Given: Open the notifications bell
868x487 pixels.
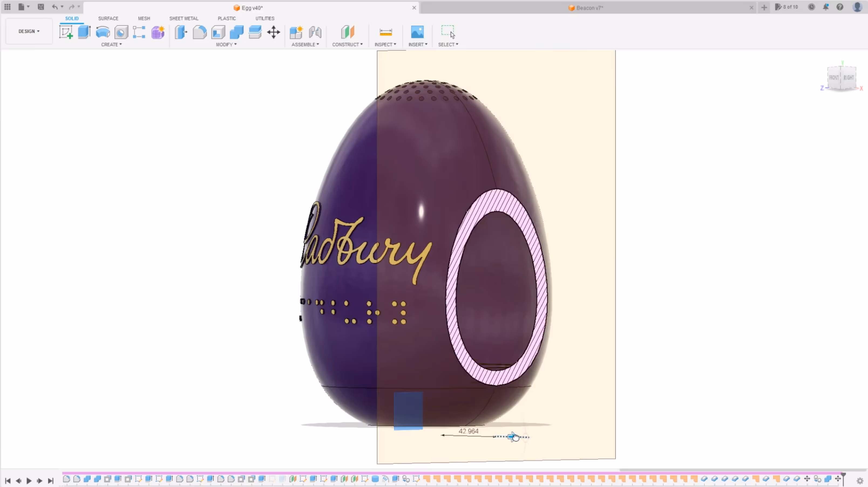Looking at the screenshot, I should coord(826,7).
